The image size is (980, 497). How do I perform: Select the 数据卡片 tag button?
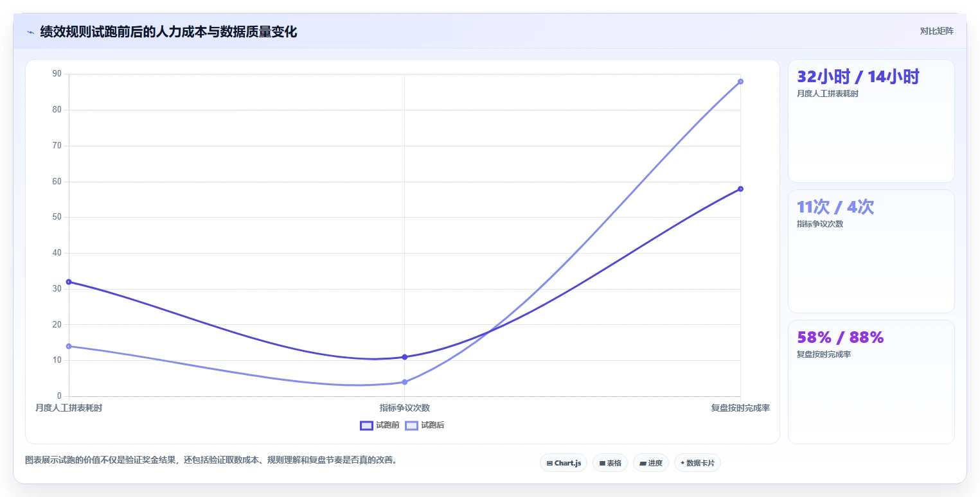pyautogui.click(x=697, y=463)
